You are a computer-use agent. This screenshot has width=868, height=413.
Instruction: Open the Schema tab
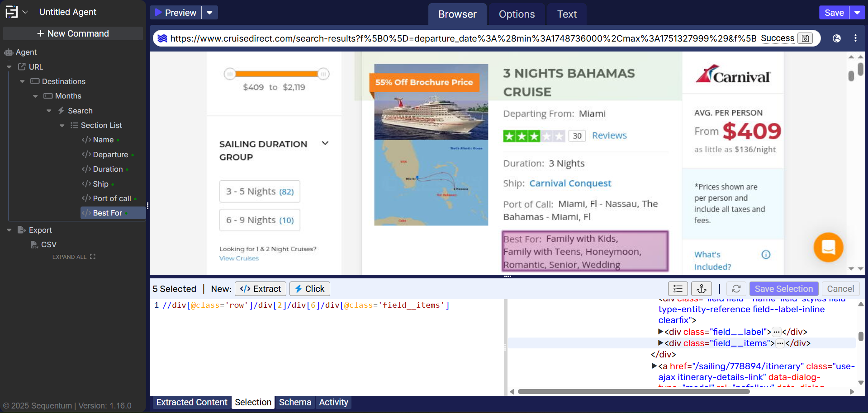coord(295,402)
